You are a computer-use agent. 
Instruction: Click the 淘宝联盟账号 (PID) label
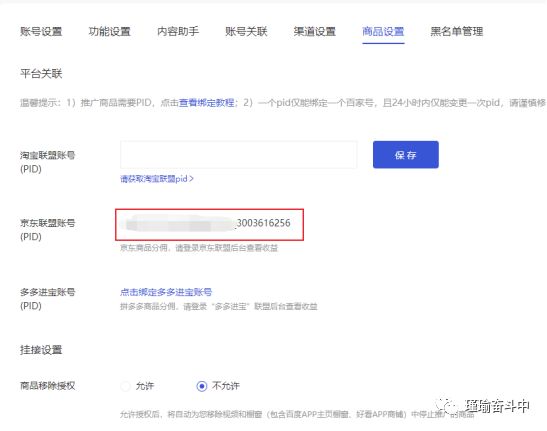click(x=47, y=162)
